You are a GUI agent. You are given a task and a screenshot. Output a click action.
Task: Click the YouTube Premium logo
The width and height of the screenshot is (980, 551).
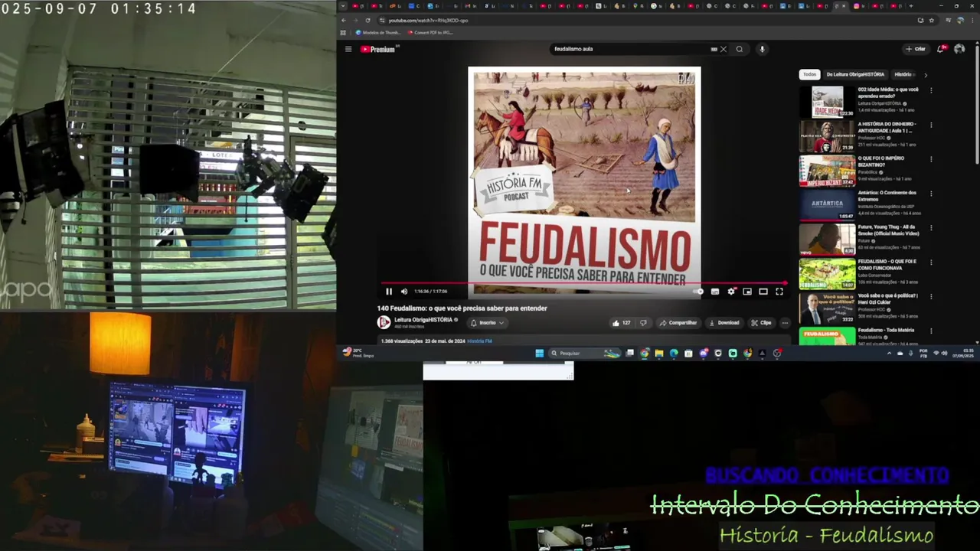click(x=378, y=49)
